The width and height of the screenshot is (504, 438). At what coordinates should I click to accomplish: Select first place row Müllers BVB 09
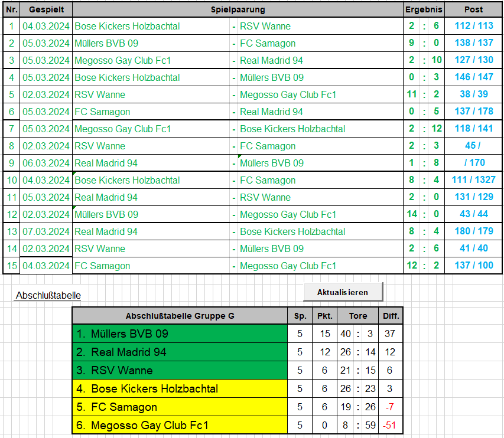180,334
